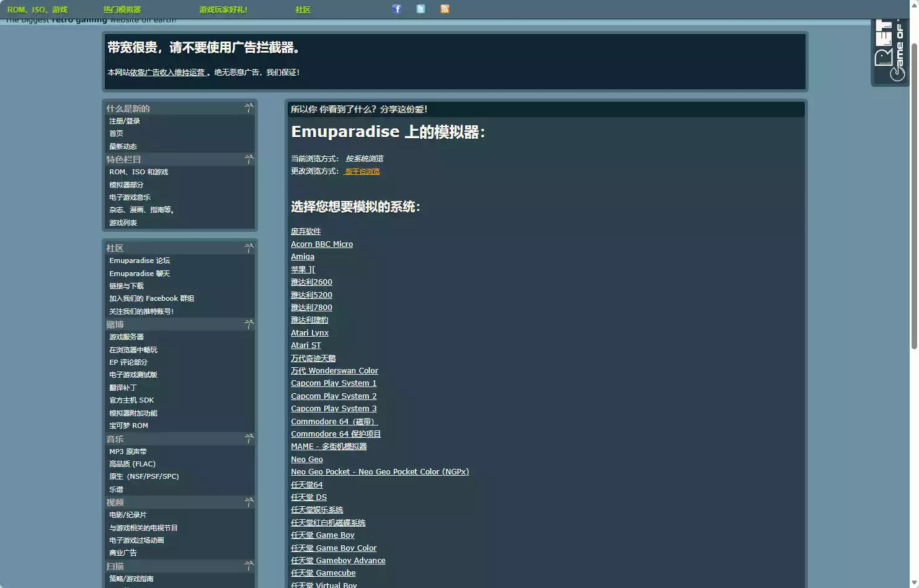This screenshot has height=588, width=919.
Task: Select the 任天堂64 system link
Action: [x=307, y=484]
